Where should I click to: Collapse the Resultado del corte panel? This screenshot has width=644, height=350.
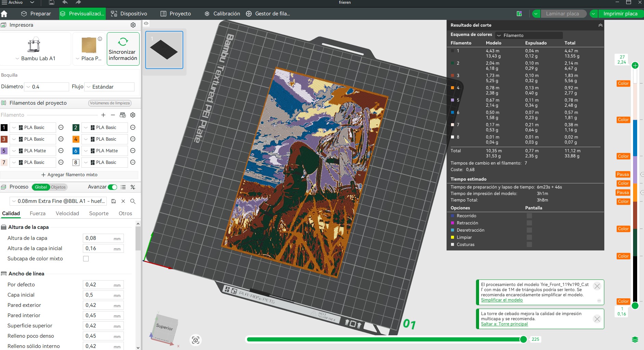click(x=600, y=25)
